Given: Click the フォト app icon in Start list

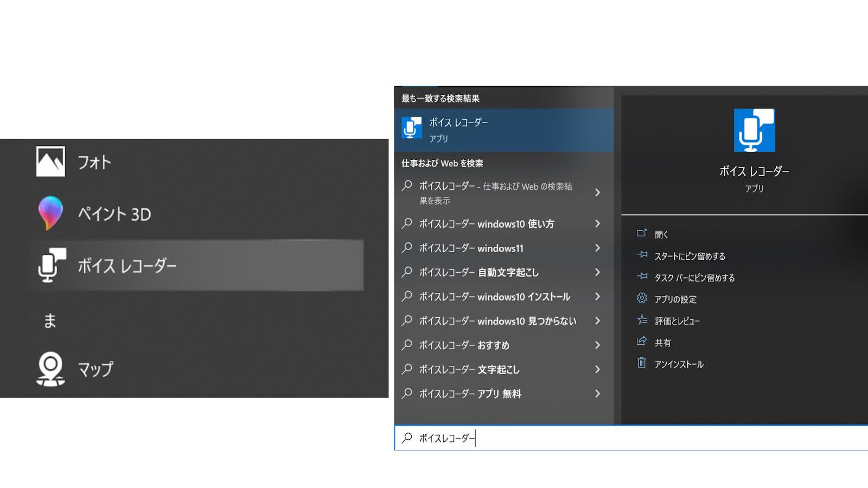Looking at the screenshot, I should pyautogui.click(x=50, y=162).
